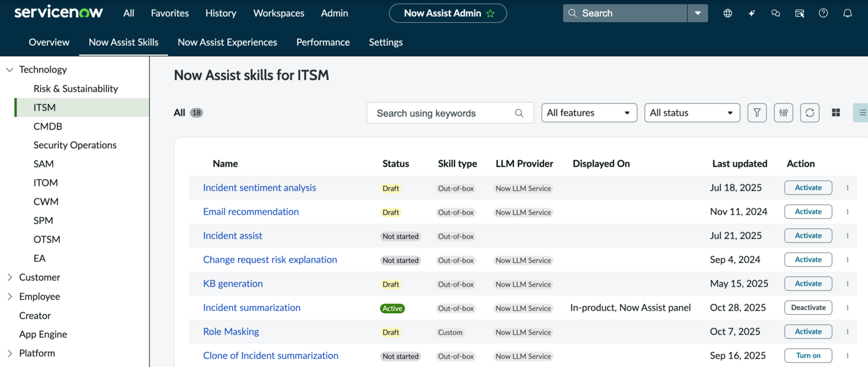Click the Now Assist Admin title pill

(448, 13)
